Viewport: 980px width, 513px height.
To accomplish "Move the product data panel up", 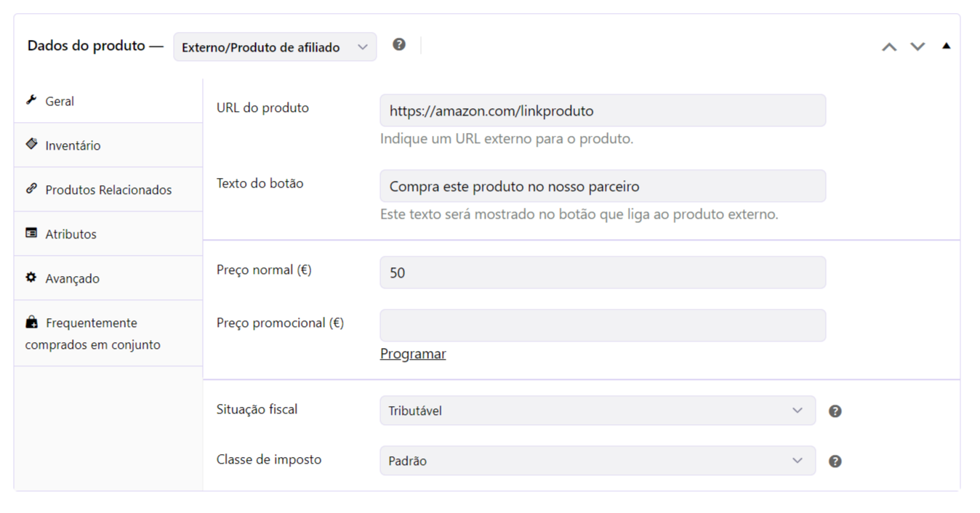I will coord(889,47).
